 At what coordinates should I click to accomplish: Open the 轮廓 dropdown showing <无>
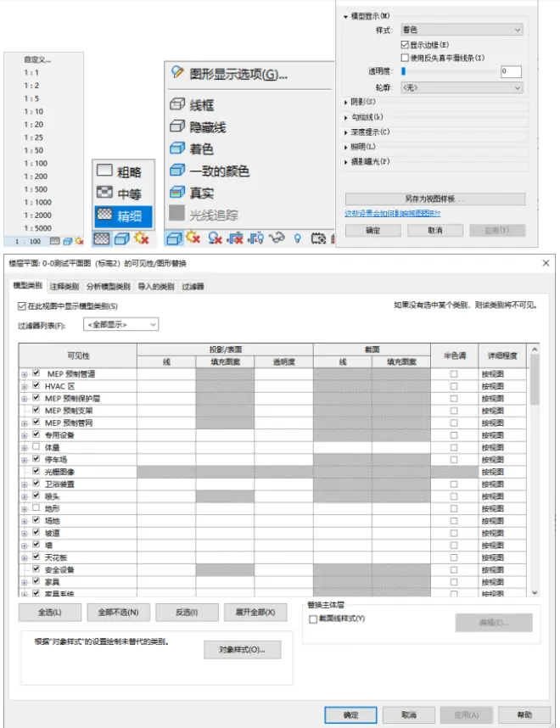click(462, 87)
